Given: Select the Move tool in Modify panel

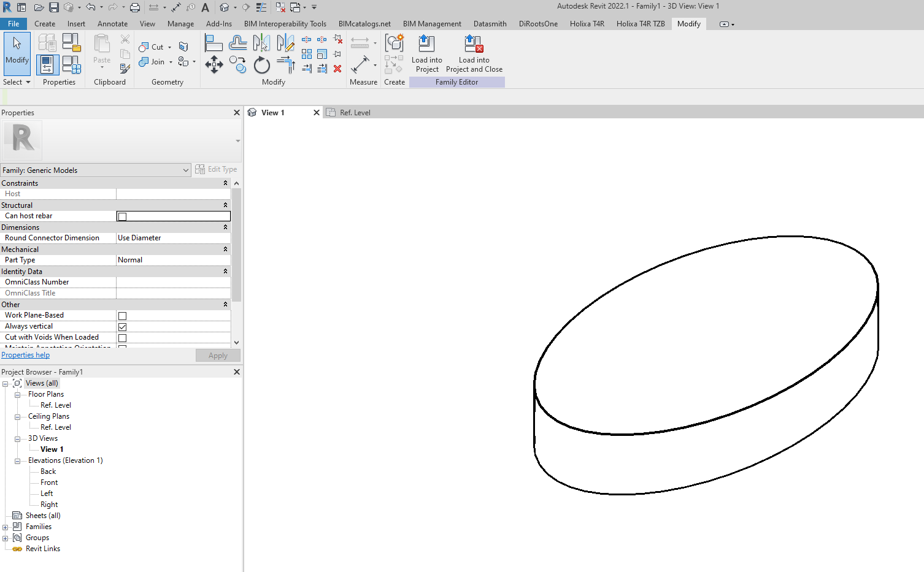Looking at the screenshot, I should point(214,64).
